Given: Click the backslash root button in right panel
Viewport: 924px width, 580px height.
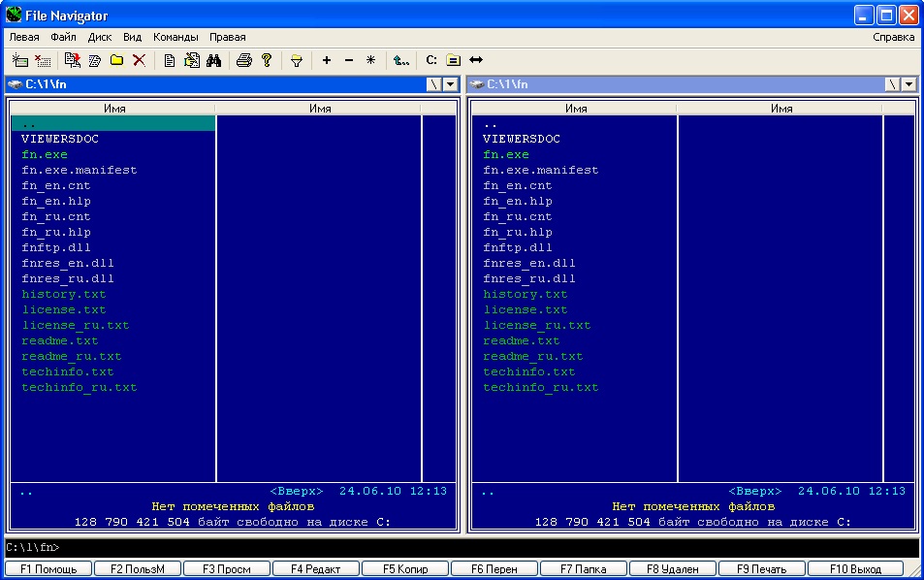Looking at the screenshot, I should (893, 84).
